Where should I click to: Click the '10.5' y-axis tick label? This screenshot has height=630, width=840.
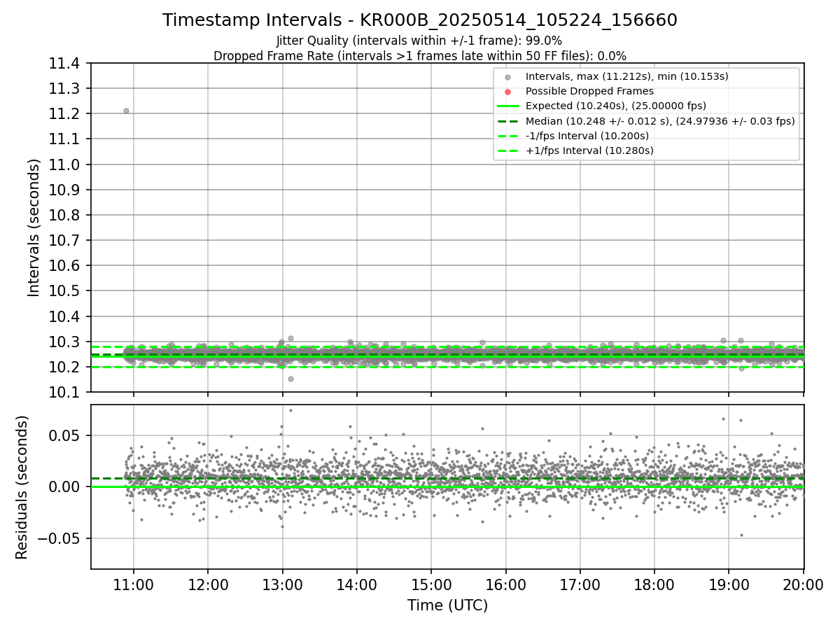[65, 291]
